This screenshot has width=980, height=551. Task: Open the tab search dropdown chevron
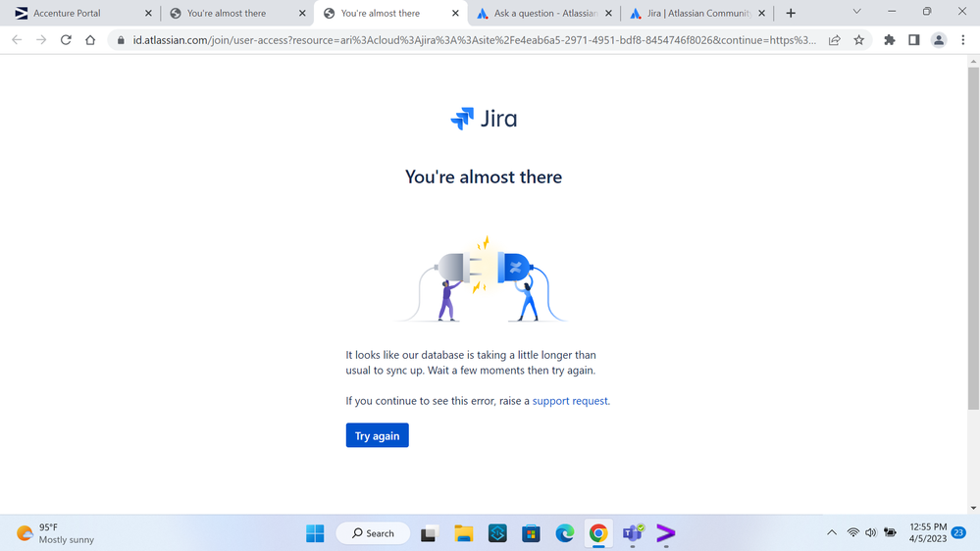[856, 11]
